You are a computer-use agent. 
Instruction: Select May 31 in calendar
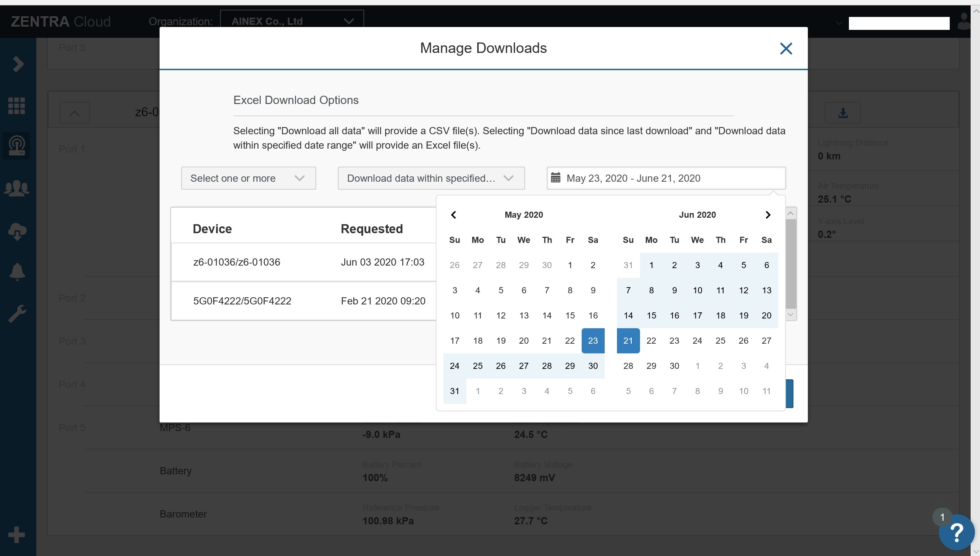point(454,391)
